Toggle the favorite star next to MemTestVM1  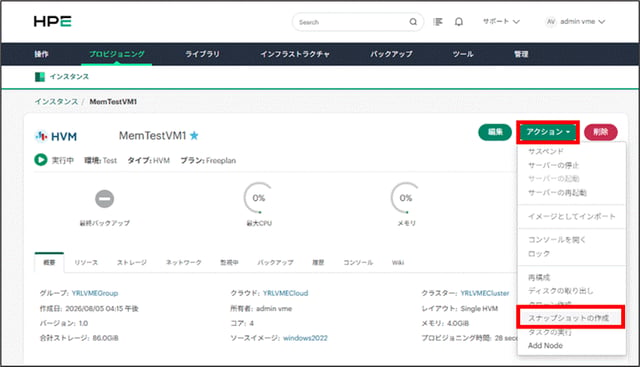click(194, 135)
